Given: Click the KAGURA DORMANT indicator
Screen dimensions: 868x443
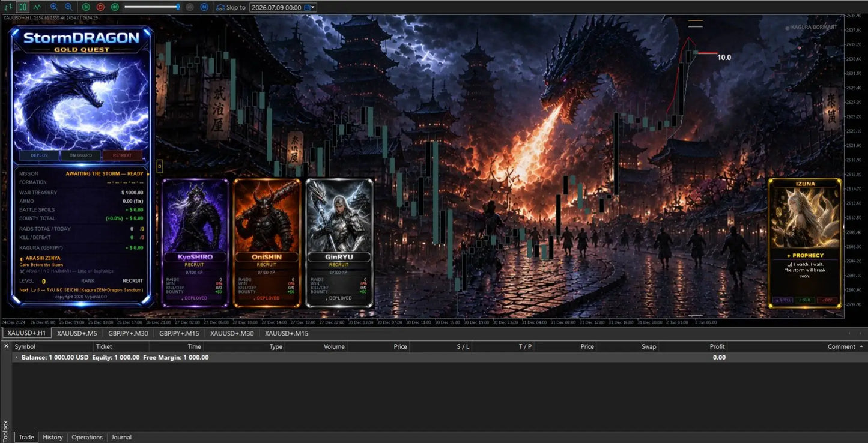Looking at the screenshot, I should click(811, 27).
